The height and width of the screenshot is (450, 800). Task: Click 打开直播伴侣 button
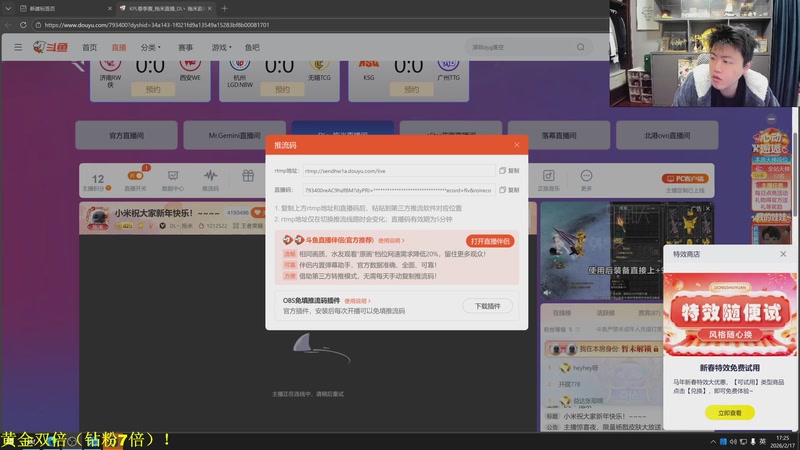click(x=490, y=241)
